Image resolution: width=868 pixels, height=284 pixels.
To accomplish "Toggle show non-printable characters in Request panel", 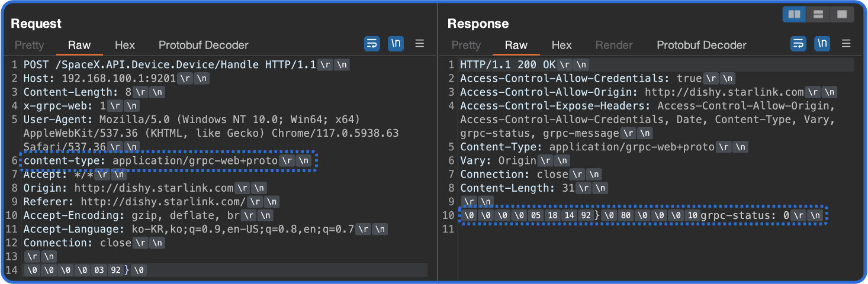I will (x=396, y=43).
